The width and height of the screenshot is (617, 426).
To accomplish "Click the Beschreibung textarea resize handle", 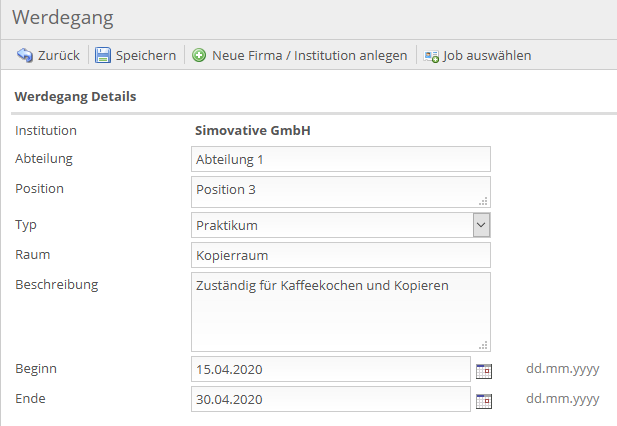I will (484, 345).
